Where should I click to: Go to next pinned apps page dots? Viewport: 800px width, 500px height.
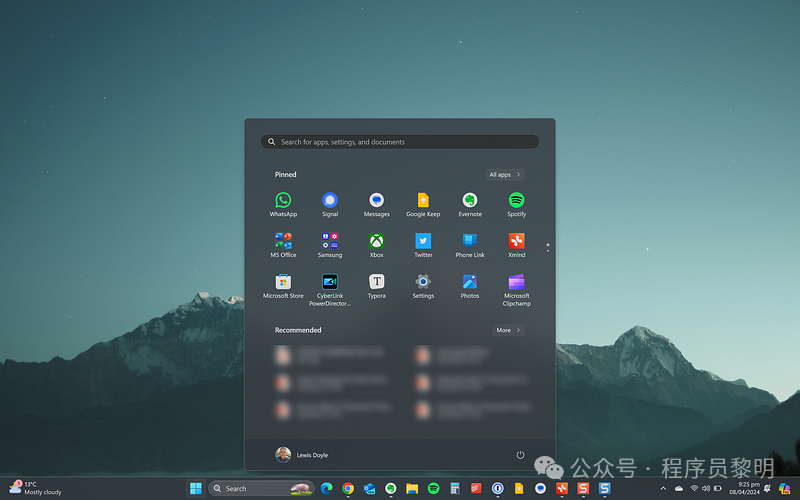[x=547, y=247]
